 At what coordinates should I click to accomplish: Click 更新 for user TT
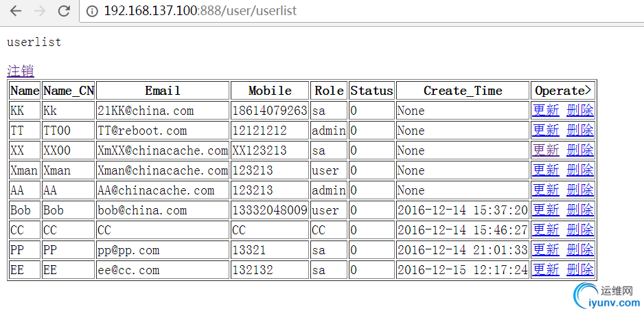[545, 131]
